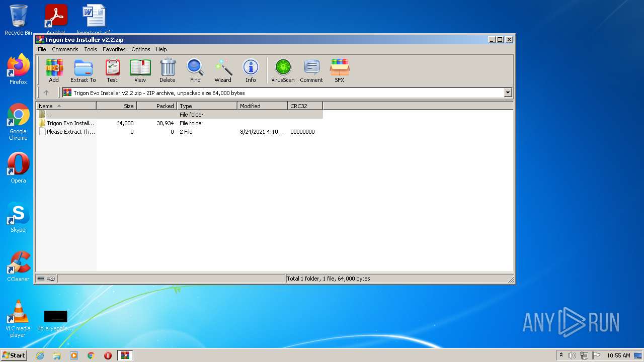This screenshot has width=644, height=362.
Task: Sort list by Name column
Action: pyautogui.click(x=66, y=106)
